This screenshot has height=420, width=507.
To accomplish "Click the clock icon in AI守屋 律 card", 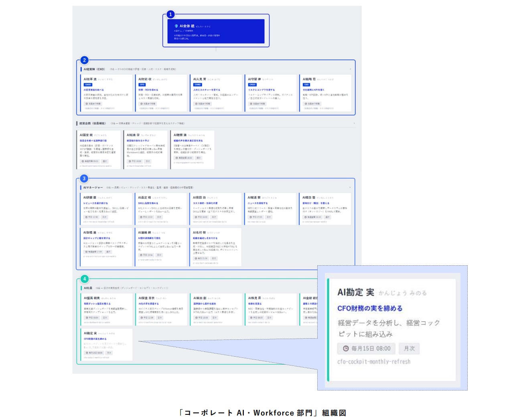I will [x=251, y=104].
